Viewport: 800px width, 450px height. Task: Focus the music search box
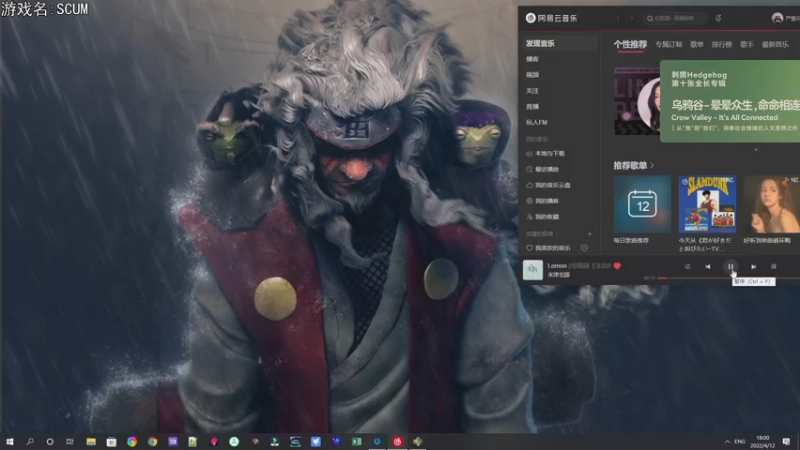[x=674, y=18]
